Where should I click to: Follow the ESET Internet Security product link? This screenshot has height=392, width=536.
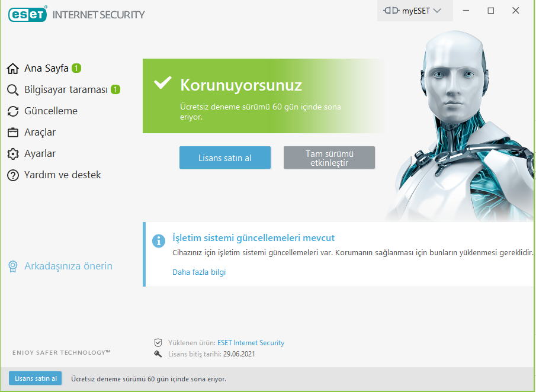(x=251, y=343)
